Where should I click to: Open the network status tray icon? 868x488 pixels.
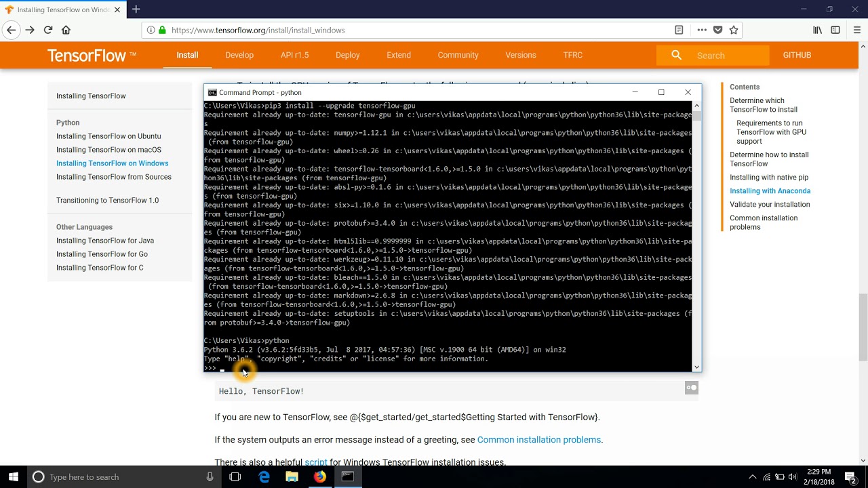click(x=766, y=476)
